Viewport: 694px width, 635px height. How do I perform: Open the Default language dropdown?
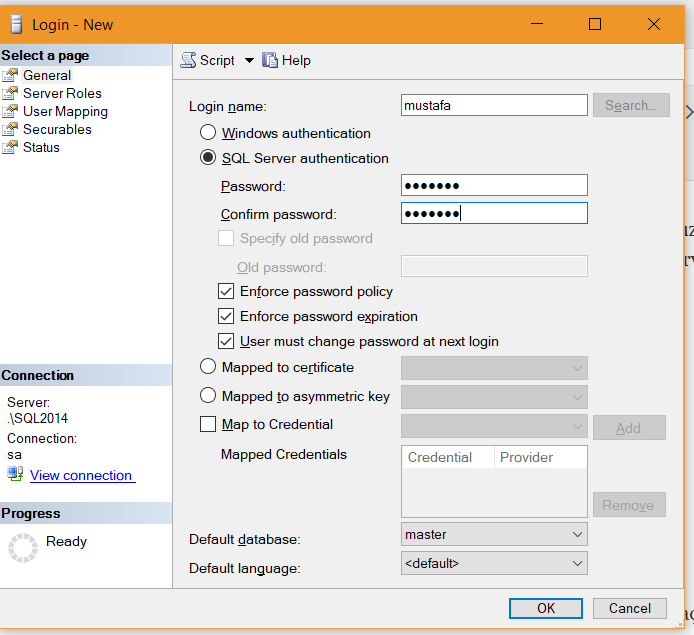(x=494, y=563)
